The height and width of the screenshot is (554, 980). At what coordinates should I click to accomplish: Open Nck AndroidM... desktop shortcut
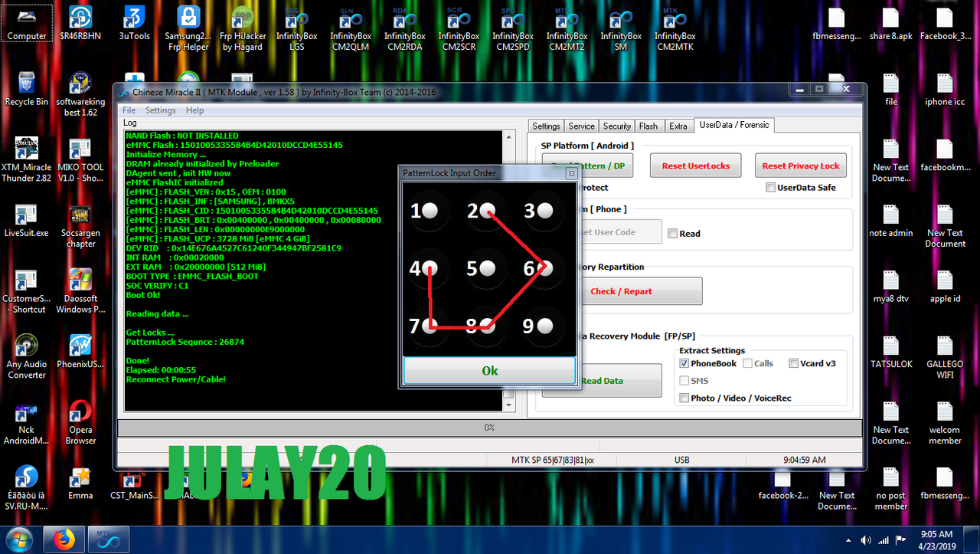tap(27, 422)
